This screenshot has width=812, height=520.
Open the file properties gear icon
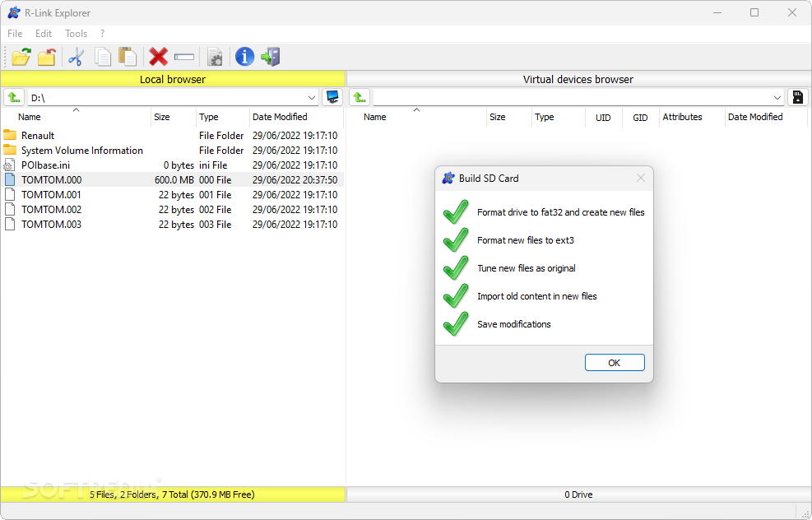215,57
